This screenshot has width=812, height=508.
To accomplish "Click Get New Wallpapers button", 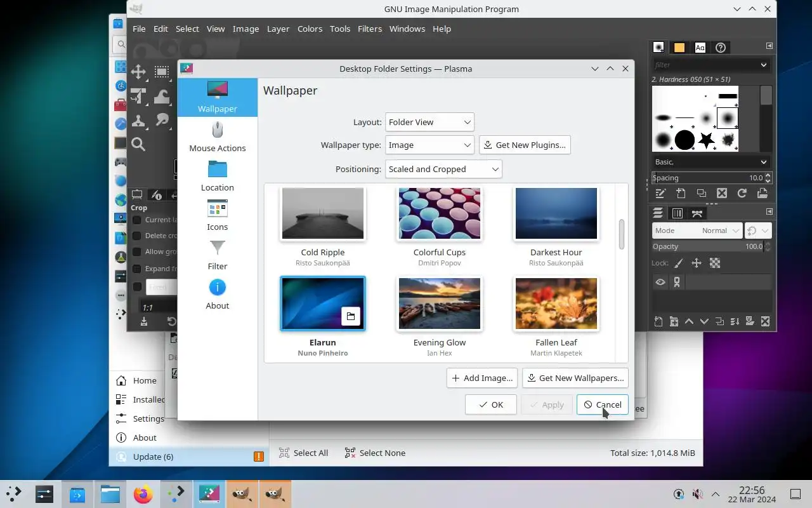I will pos(575,378).
